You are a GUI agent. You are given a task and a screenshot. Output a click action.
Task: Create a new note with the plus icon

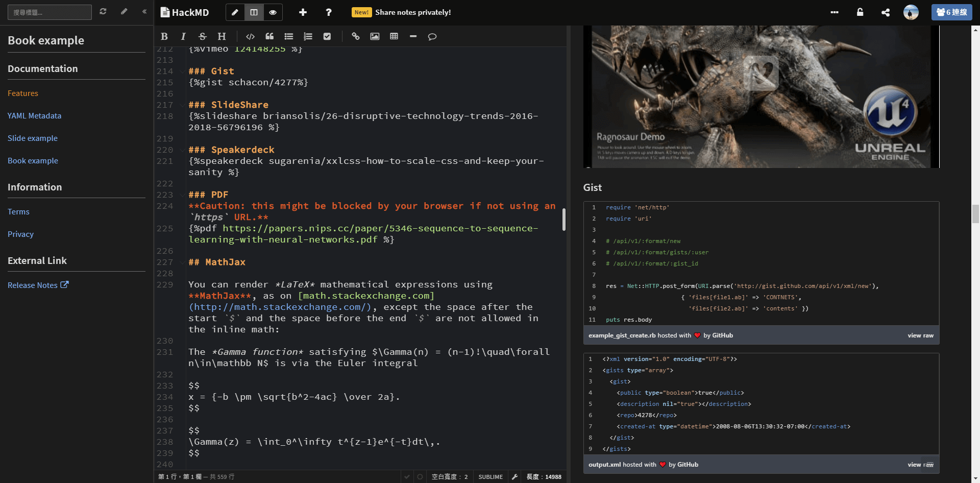[x=303, y=12]
